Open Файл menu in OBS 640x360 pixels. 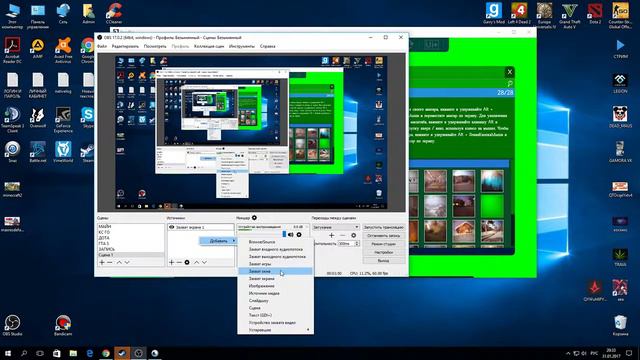point(102,46)
